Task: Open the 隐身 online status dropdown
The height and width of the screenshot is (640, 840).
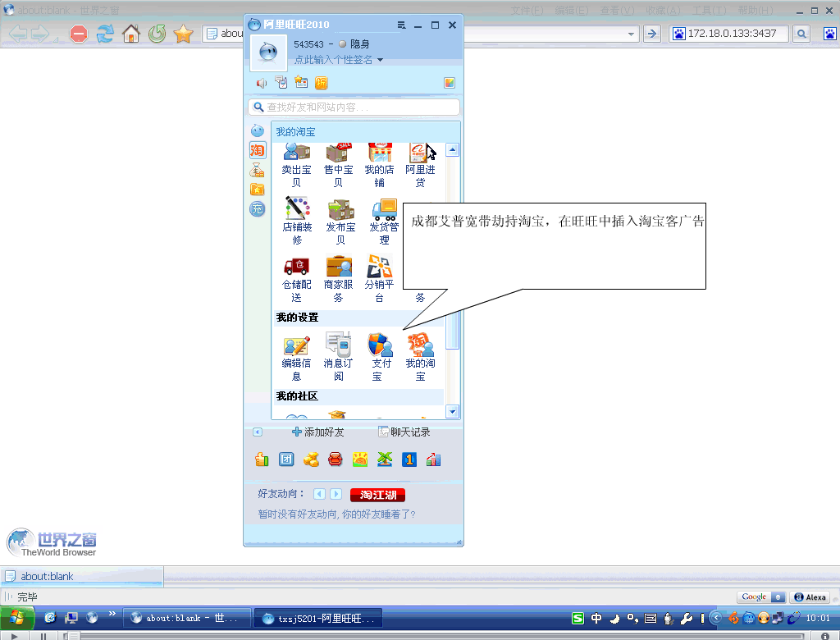Action: [x=354, y=44]
